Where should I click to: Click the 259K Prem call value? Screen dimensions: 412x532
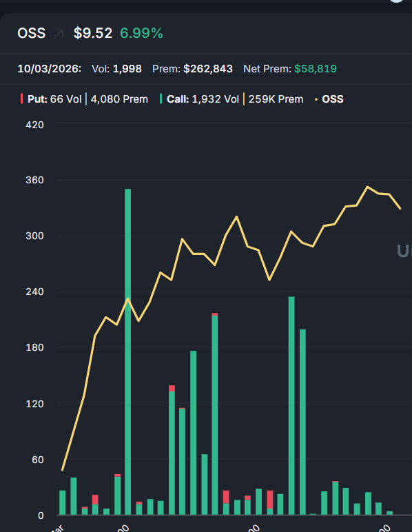[x=276, y=99]
